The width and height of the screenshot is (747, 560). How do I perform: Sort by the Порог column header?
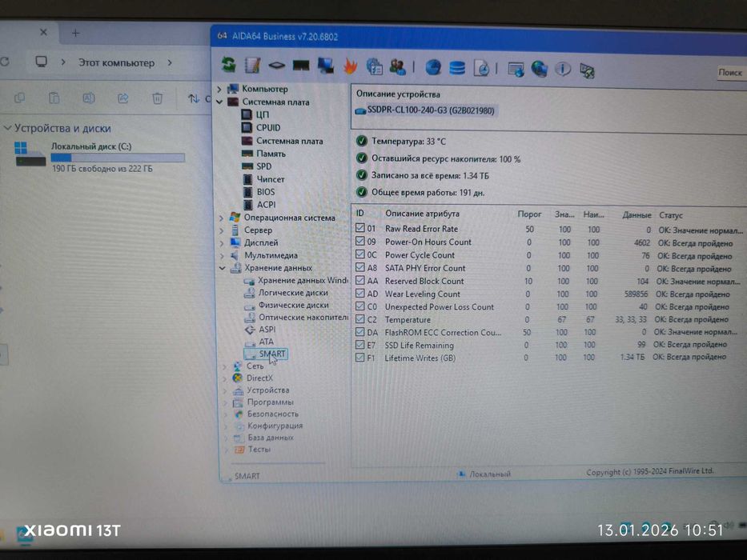point(529,214)
